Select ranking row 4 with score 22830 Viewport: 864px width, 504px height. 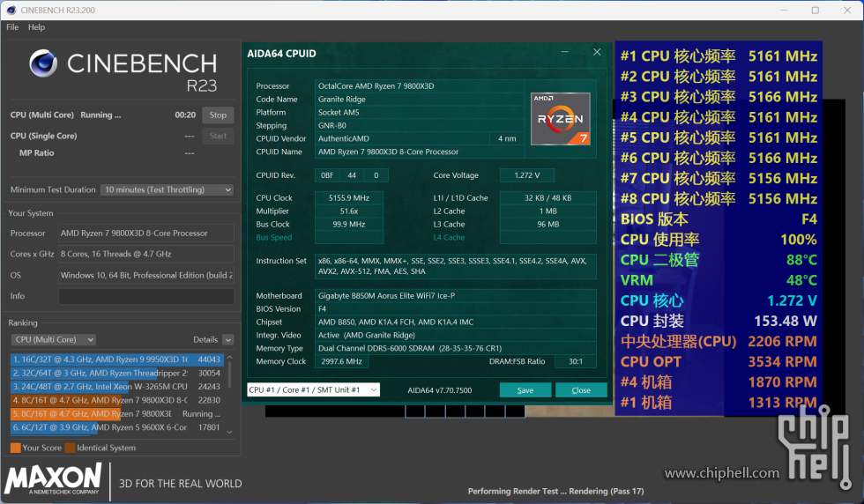point(116,400)
